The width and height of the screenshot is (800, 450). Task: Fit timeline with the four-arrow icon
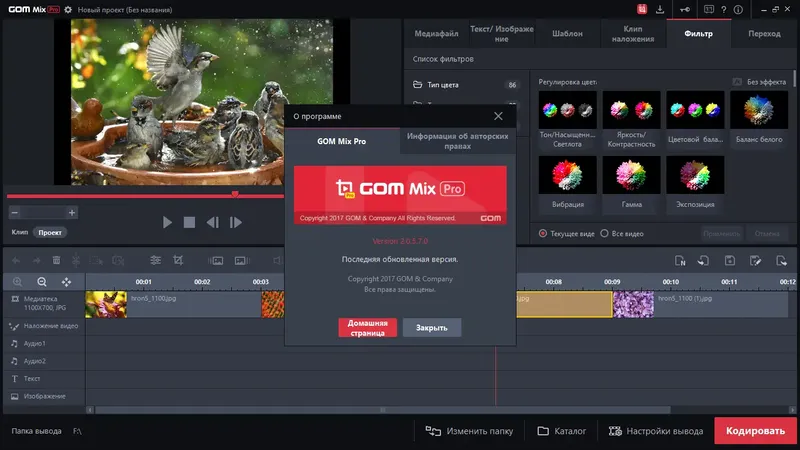(66, 282)
